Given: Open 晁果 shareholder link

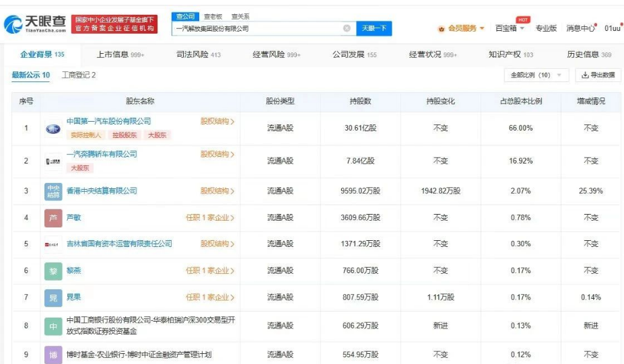Looking at the screenshot, I should 73,297.
